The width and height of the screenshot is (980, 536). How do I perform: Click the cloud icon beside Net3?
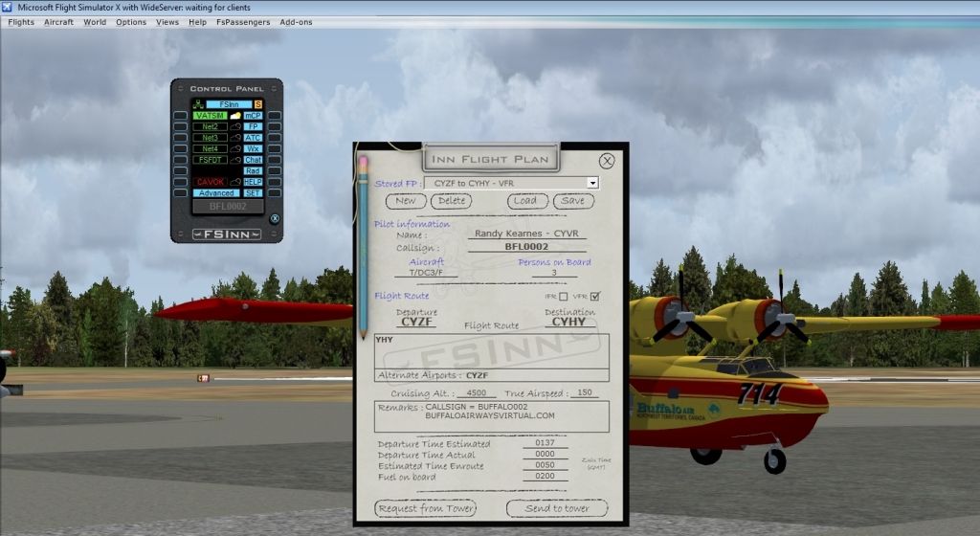[235, 138]
